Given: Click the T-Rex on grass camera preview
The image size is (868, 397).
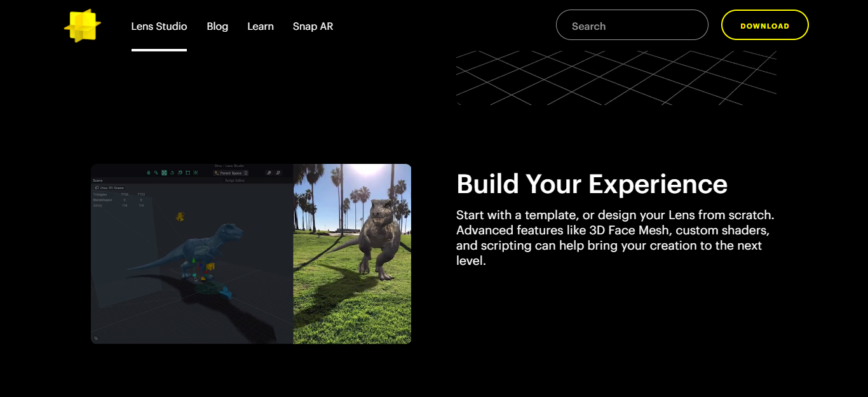Looking at the screenshot, I should click(352, 254).
